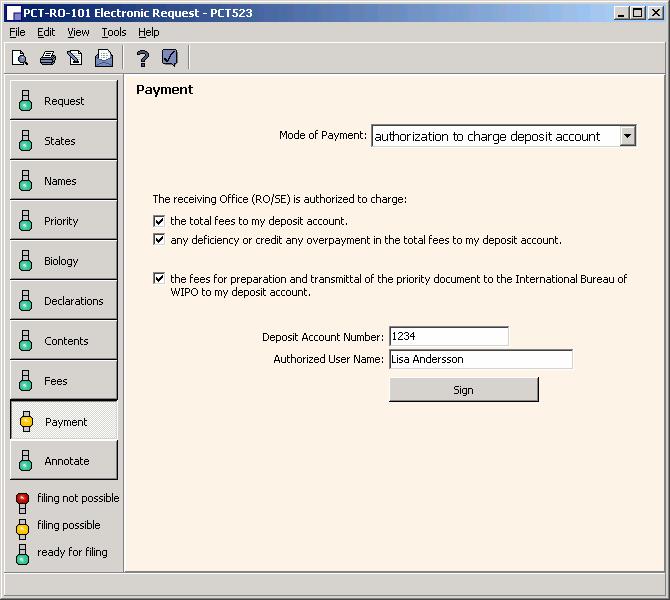Click 'The receiving Office (RO/SE) is authorized' text
This screenshot has height=600, width=670.
point(279,199)
